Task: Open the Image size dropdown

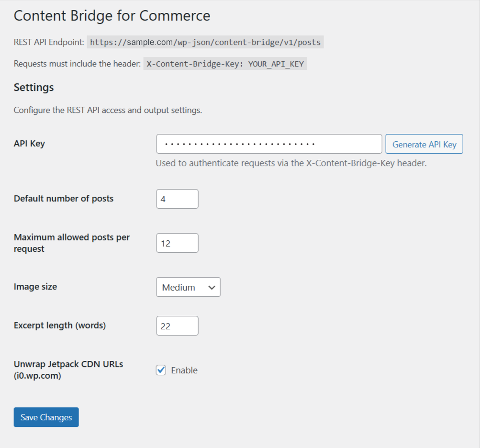Action: (188, 287)
